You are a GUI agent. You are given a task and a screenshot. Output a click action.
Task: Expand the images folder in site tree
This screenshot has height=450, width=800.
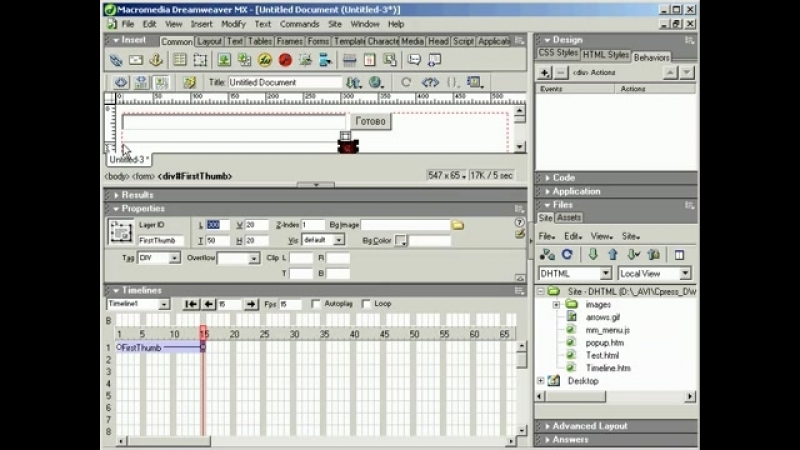click(x=556, y=305)
